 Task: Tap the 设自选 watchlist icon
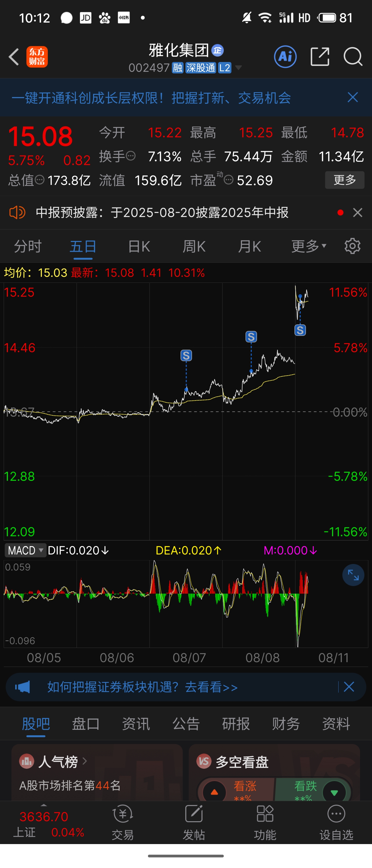[336, 823]
